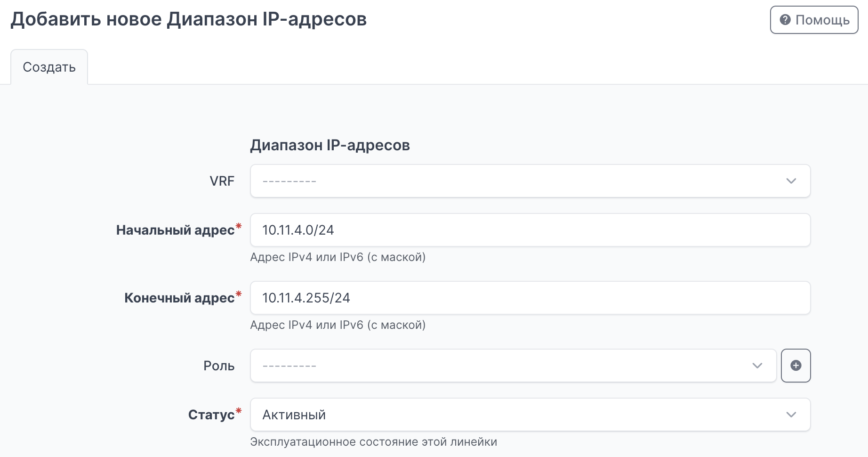Viewport: 868px width, 457px height.
Task: Click the plus icon to add a role
Action: (796, 366)
